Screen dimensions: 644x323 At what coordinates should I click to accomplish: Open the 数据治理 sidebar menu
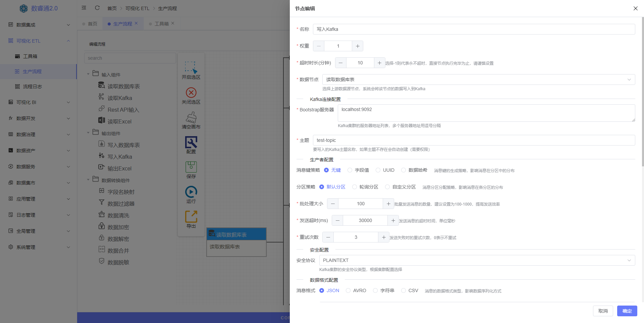pyautogui.click(x=39, y=134)
